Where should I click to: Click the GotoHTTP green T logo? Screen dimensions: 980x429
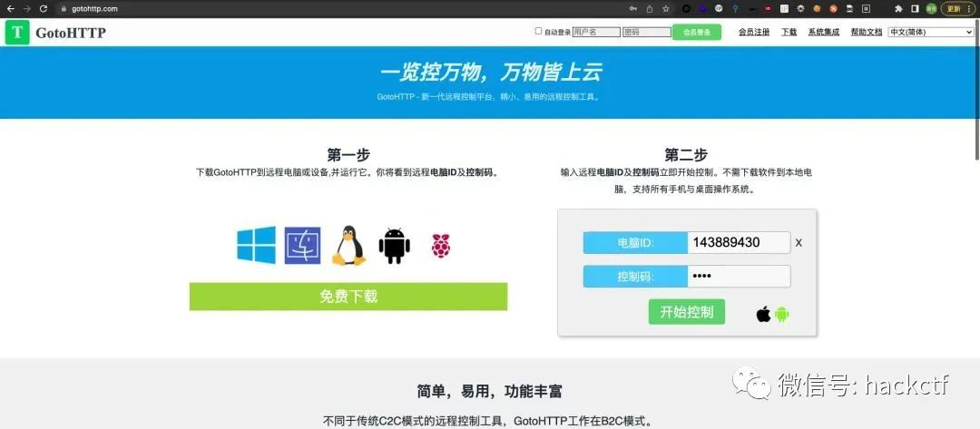[x=17, y=33]
